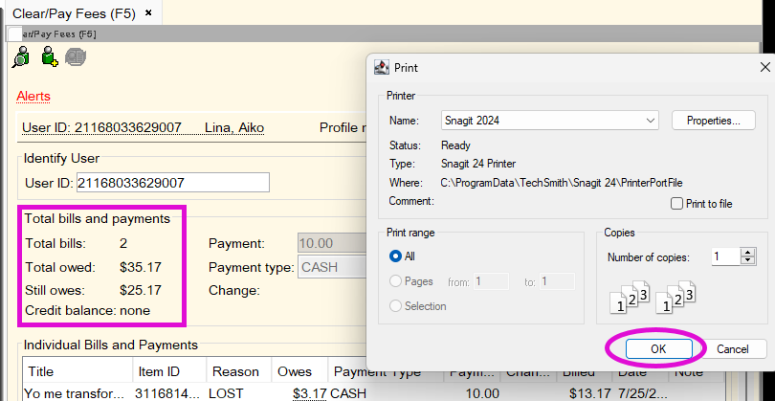Click the Still owes $25.17 value

point(140,289)
